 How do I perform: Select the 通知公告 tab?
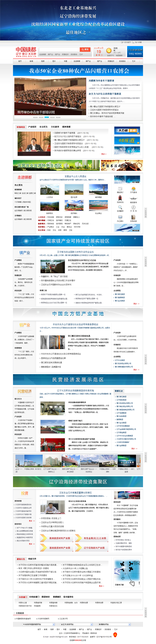pos(21,559)
